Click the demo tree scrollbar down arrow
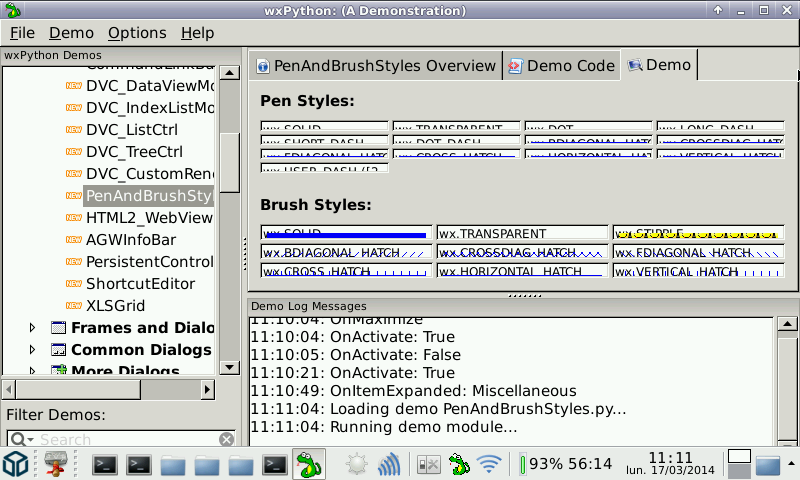The image size is (800, 480). tap(230, 367)
